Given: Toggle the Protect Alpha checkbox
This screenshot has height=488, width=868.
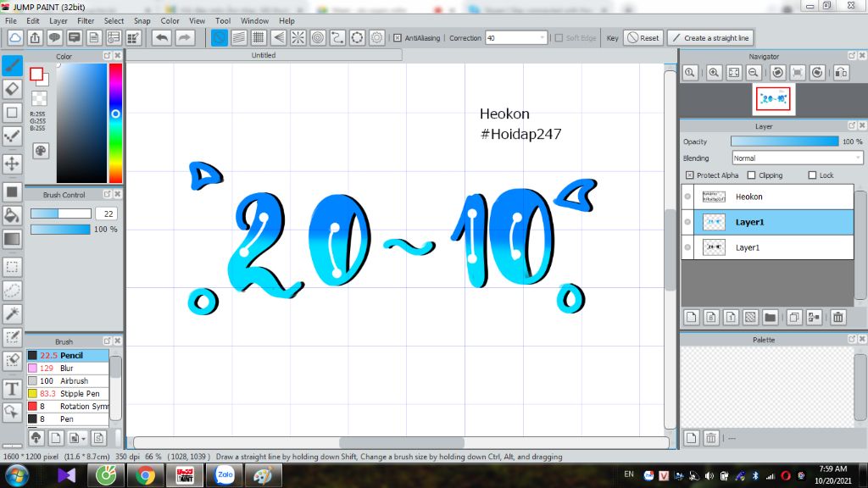Looking at the screenshot, I should point(690,175).
